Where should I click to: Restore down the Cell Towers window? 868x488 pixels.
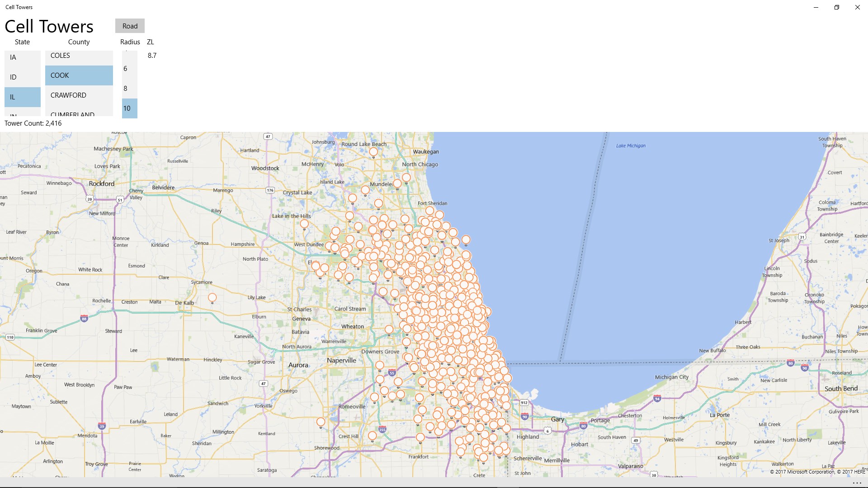[x=837, y=7]
